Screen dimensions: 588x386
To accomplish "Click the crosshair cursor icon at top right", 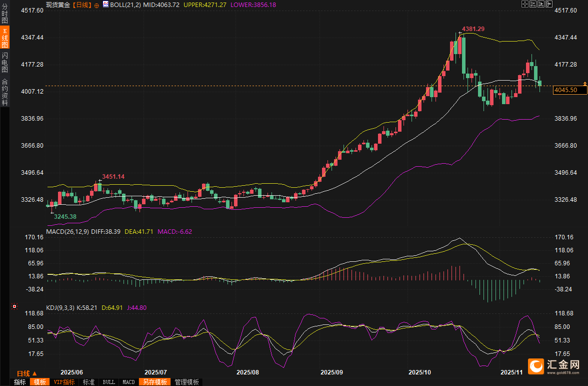I will [x=524, y=5].
